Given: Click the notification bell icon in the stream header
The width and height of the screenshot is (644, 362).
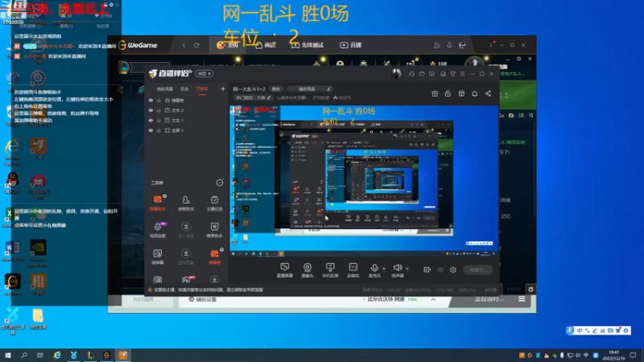Looking at the screenshot, I should point(474,93).
